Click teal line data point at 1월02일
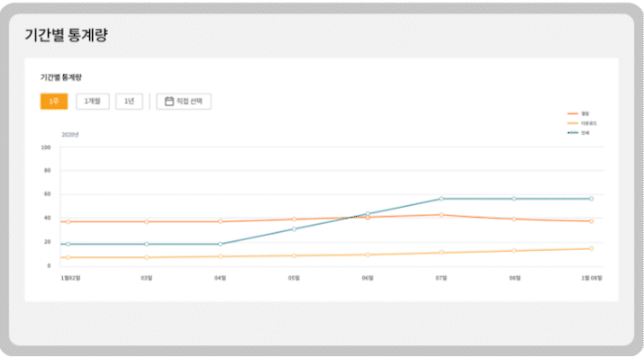Screen dimensions: 644x358 coord(68,244)
